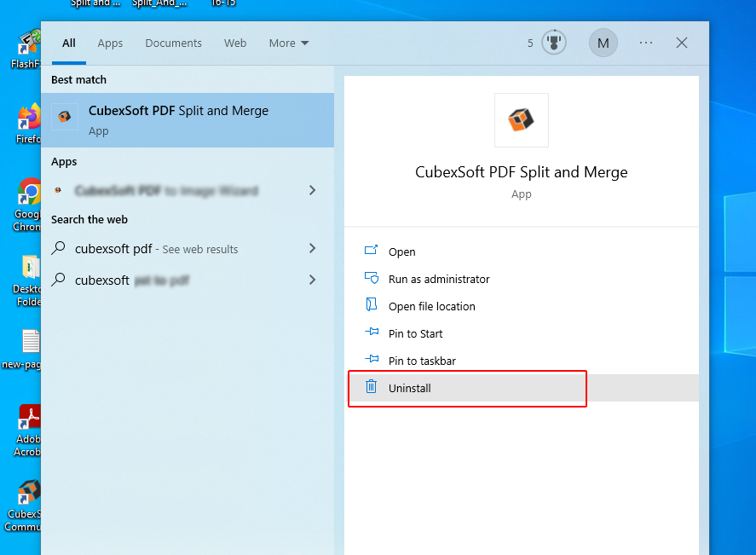Open the M account avatar

tap(603, 43)
